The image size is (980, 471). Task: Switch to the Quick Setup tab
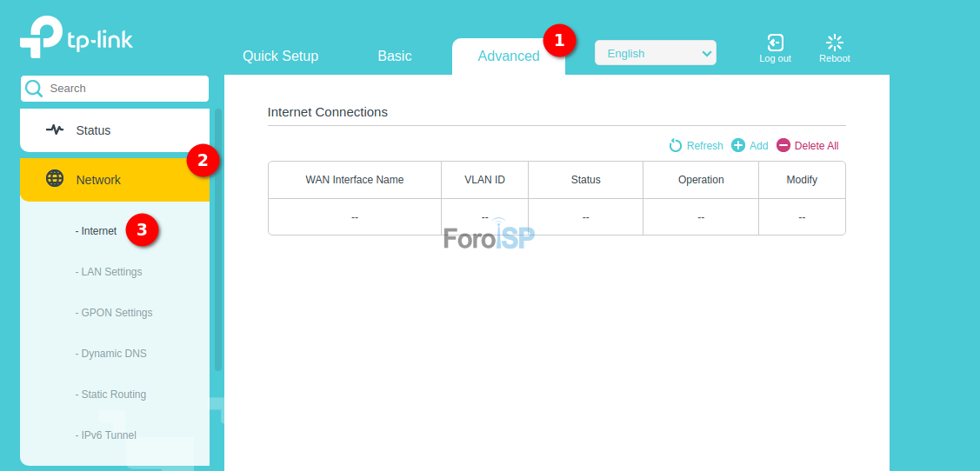[x=280, y=56]
